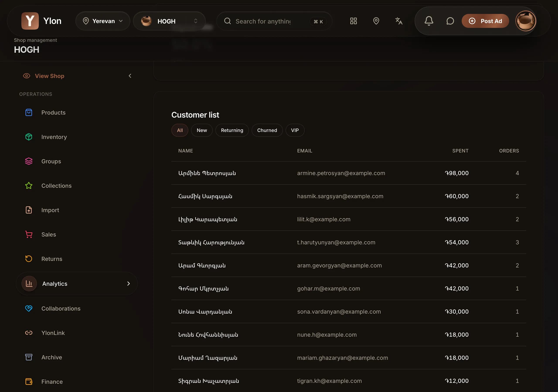The height and width of the screenshot is (392, 558).
Task: Click lilit.k@example.com email
Action: [x=324, y=219]
